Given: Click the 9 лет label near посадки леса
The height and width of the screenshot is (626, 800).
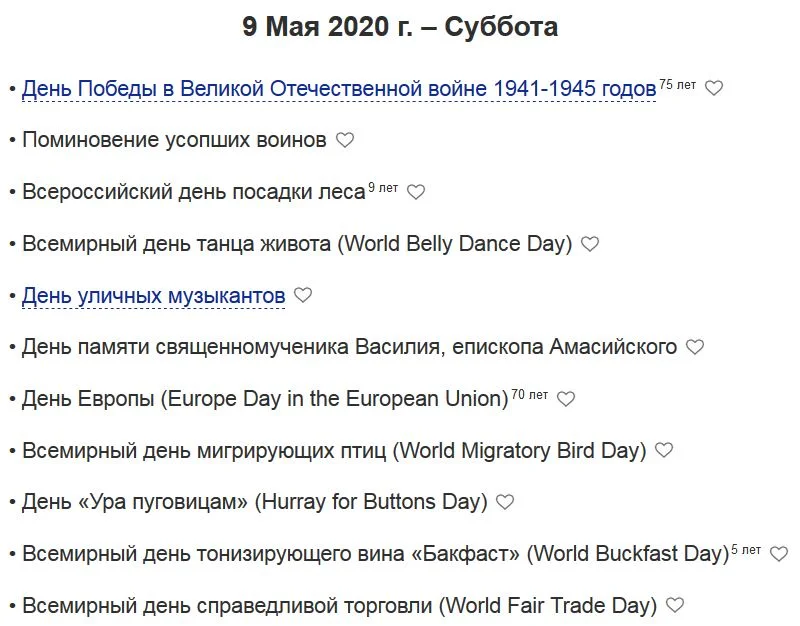Looking at the screenshot, I should (x=381, y=186).
